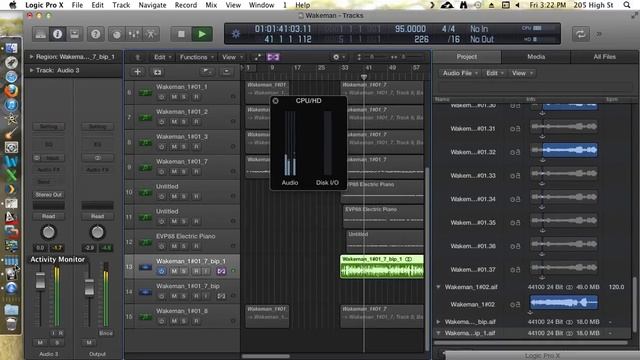The height and width of the screenshot is (360, 640).
Task: Click the Output channel volume fader
Action: tap(89, 287)
